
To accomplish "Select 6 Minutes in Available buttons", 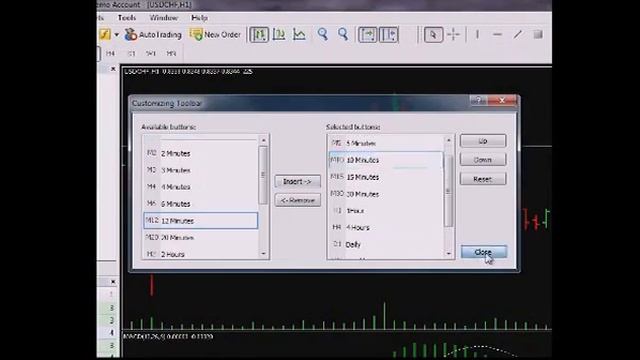I will pos(201,204).
